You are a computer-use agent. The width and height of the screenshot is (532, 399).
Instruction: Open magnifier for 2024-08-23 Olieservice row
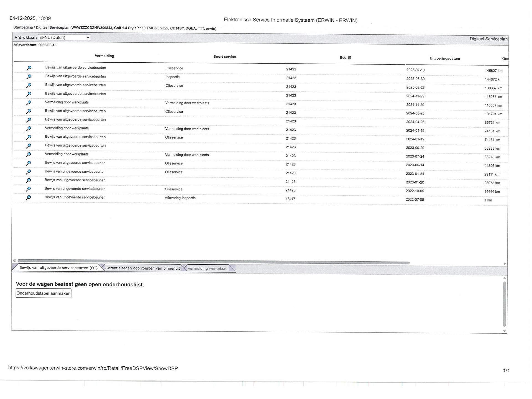click(29, 111)
